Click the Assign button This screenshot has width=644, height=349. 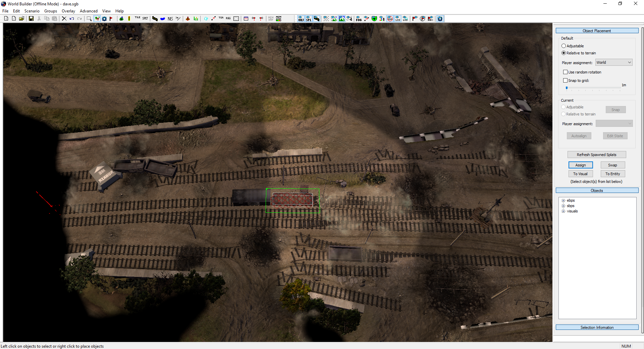[x=581, y=165]
